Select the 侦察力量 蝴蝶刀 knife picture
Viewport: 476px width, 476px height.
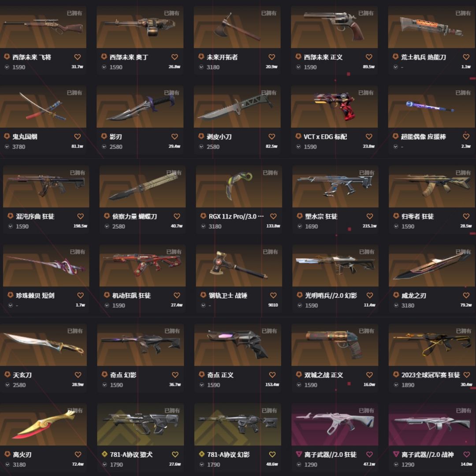coord(142,186)
